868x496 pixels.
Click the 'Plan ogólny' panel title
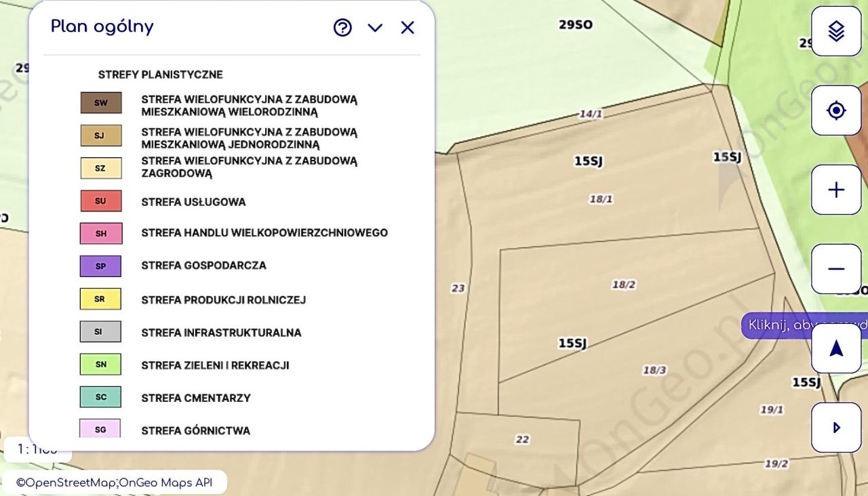click(102, 26)
